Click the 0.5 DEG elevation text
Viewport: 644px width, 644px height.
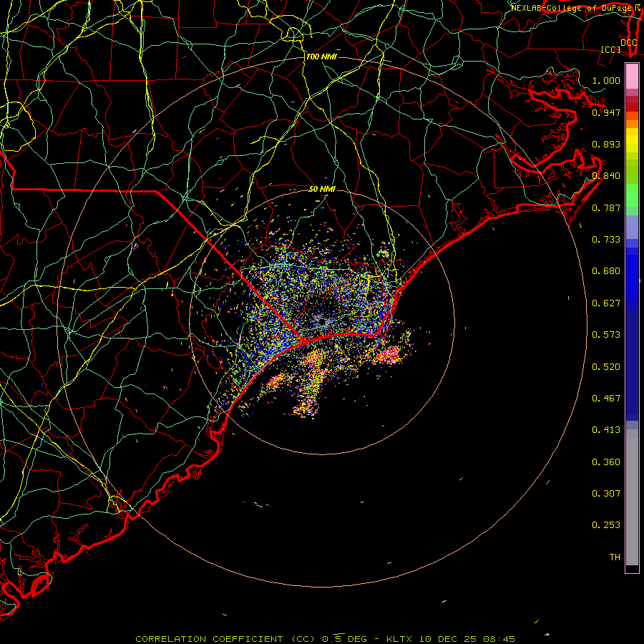point(345,639)
